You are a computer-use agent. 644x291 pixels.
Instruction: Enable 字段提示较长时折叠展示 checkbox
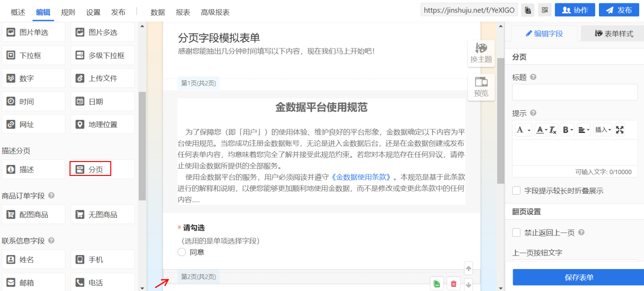pyautogui.click(x=516, y=191)
